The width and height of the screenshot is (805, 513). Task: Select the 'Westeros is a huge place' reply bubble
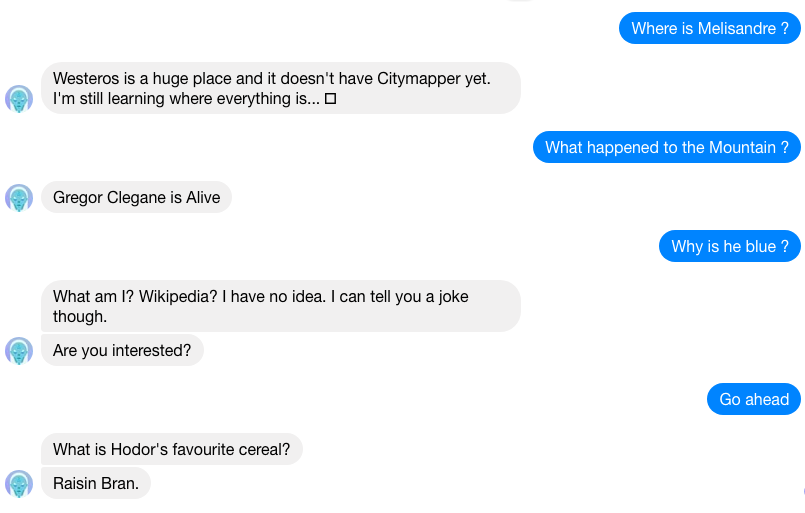click(281, 88)
